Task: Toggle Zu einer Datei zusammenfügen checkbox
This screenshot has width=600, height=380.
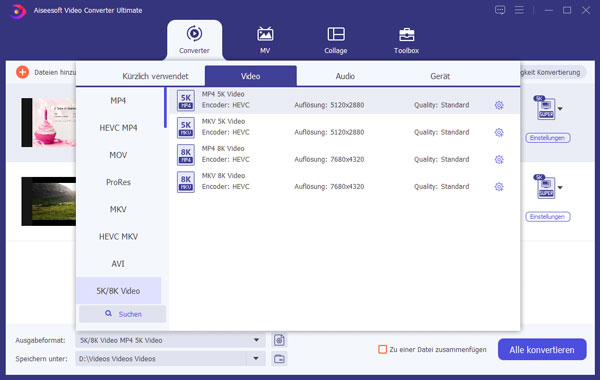Action: tap(382, 349)
